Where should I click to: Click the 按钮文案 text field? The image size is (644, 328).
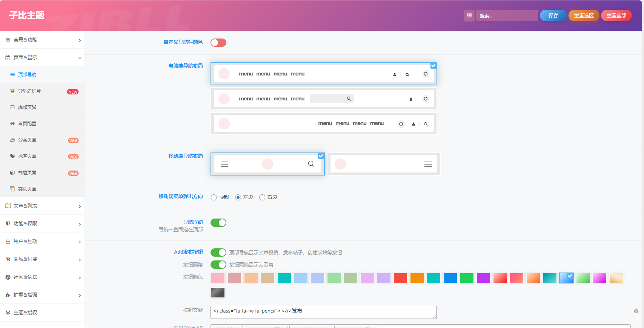tap(323, 312)
